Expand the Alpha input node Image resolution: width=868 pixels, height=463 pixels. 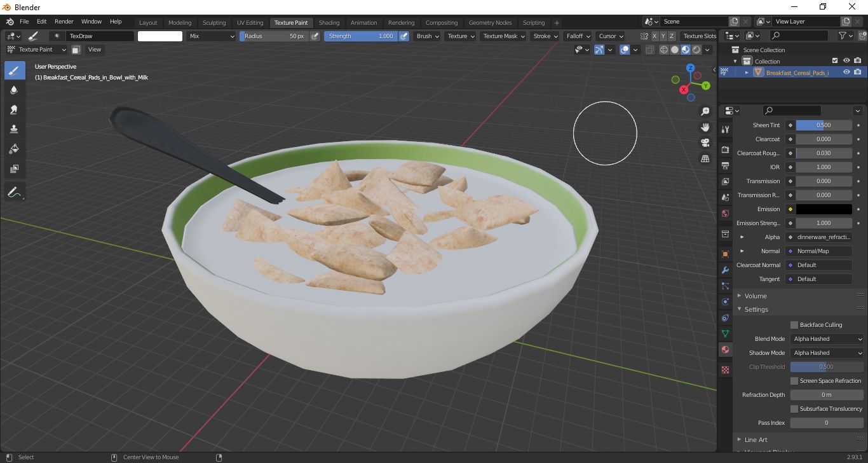point(742,237)
